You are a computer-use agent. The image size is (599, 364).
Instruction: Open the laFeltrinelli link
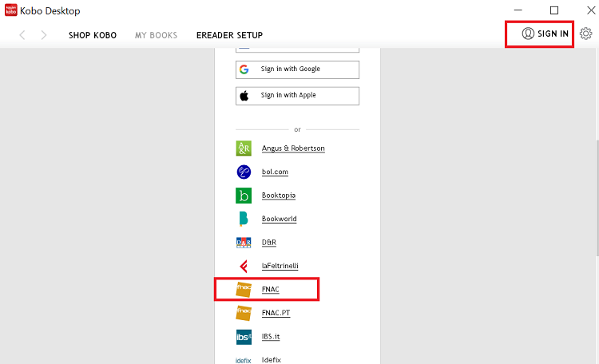tap(280, 266)
